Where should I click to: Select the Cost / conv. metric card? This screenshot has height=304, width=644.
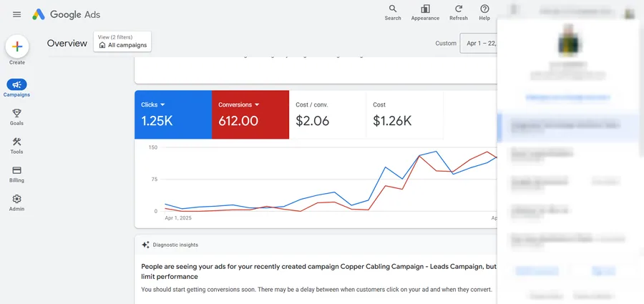[x=327, y=114]
